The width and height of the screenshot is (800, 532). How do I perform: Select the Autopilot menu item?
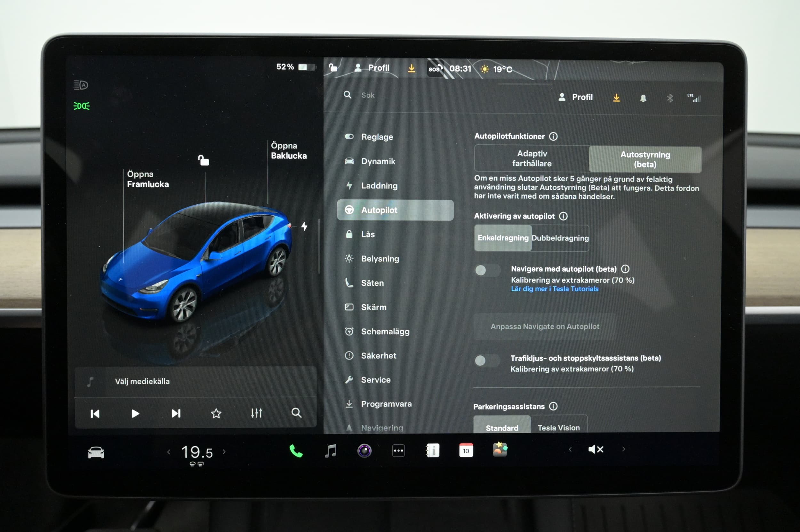tap(396, 210)
